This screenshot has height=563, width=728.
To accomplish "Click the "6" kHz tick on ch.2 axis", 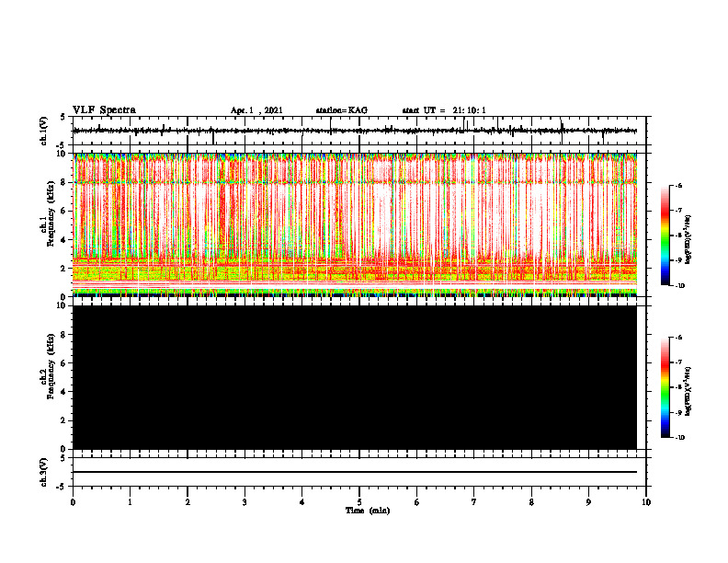I will point(64,363).
